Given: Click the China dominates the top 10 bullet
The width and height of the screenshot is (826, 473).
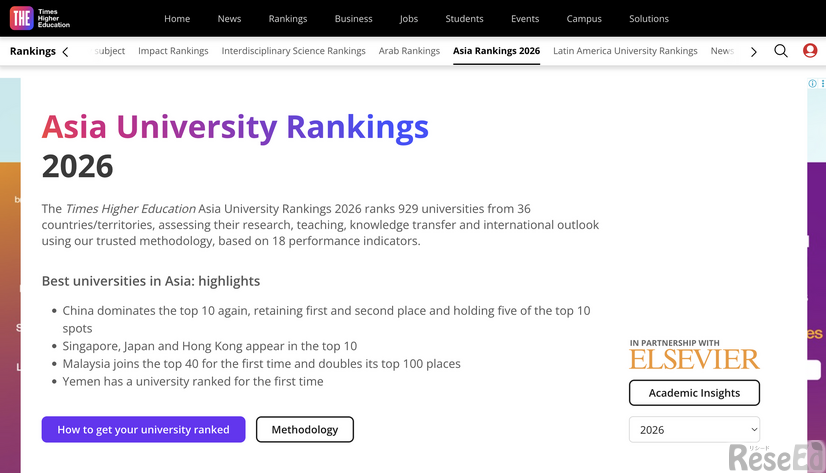Looking at the screenshot, I should click(x=326, y=319).
